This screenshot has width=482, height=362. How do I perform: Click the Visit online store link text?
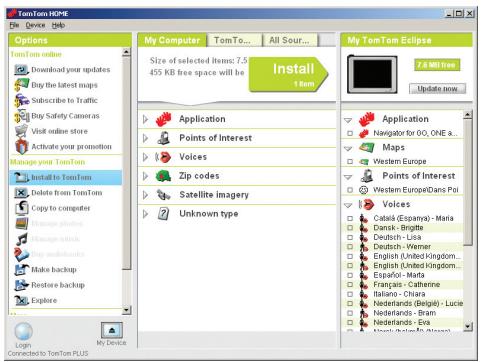tap(60, 131)
